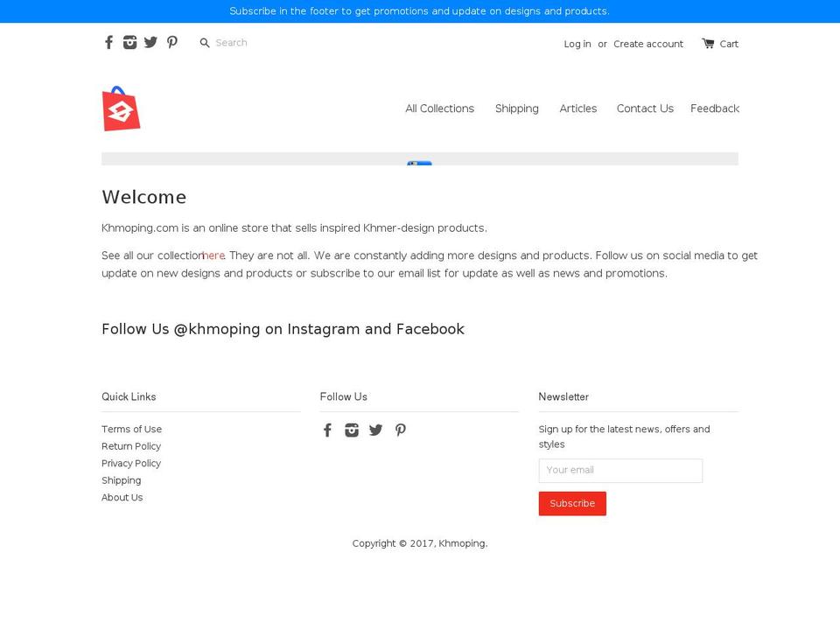Open the shopping cart icon
The height and width of the screenshot is (630, 840).
[x=707, y=44]
